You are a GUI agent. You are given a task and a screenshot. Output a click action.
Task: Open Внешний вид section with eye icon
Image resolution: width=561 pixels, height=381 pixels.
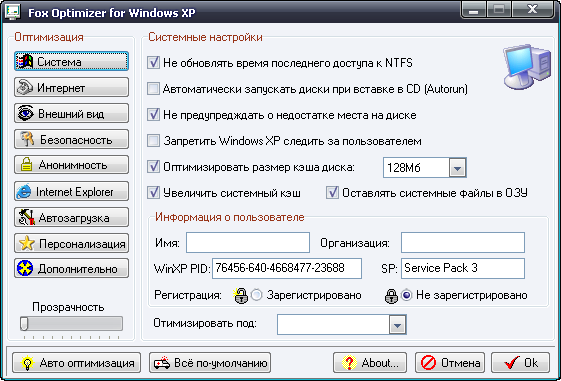(x=71, y=113)
